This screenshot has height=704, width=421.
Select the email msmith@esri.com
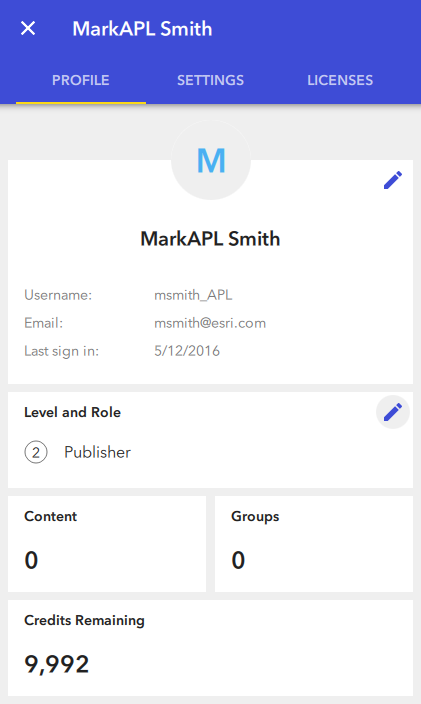pos(210,323)
